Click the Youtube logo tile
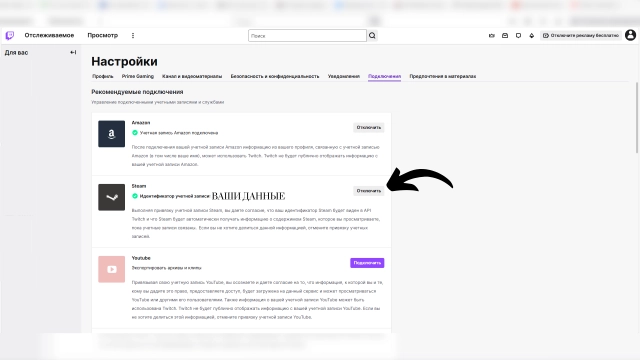640x360 pixels. coord(111,269)
